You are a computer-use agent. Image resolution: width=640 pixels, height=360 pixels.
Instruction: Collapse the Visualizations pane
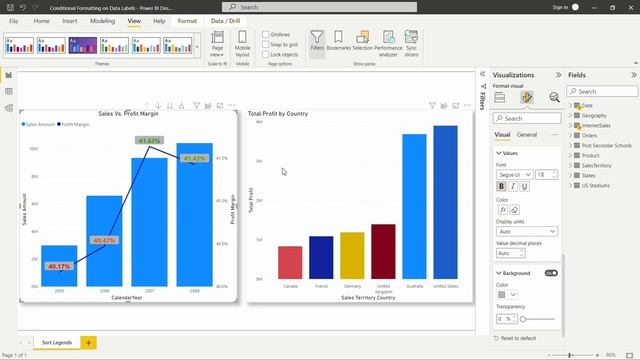pos(558,75)
